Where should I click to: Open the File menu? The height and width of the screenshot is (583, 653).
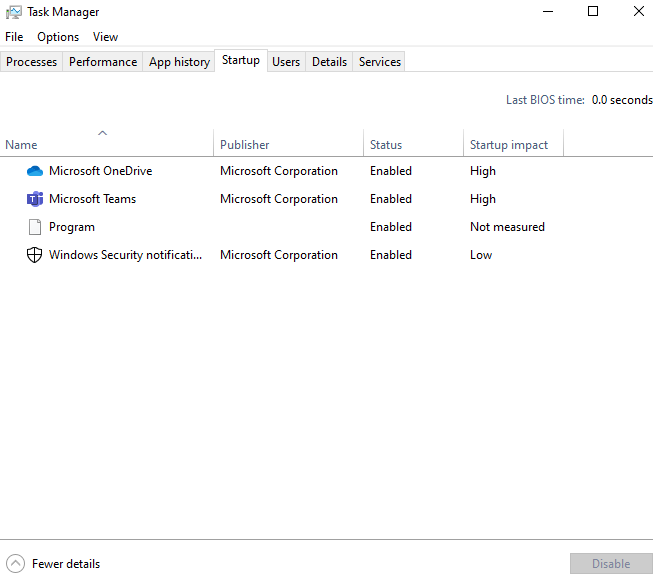pos(14,37)
